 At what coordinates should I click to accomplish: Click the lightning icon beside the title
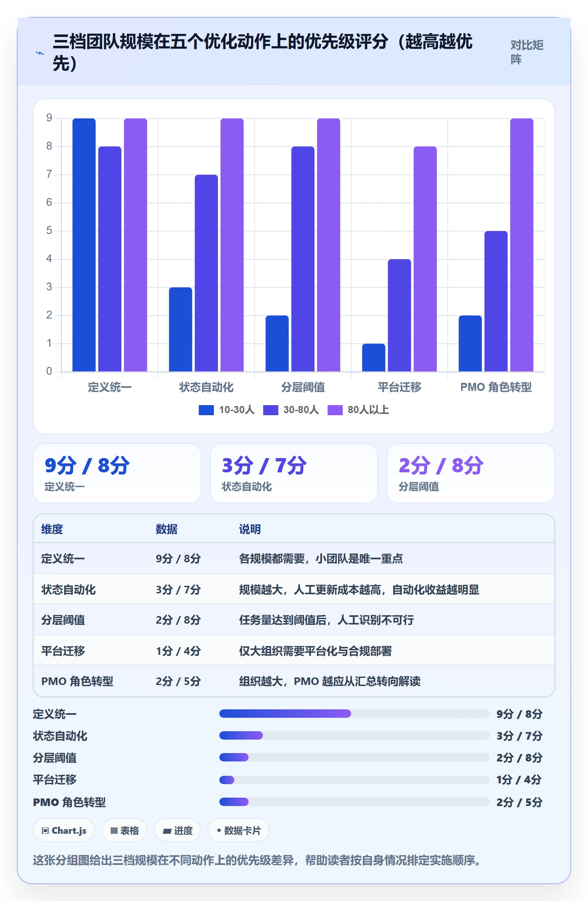(40, 53)
